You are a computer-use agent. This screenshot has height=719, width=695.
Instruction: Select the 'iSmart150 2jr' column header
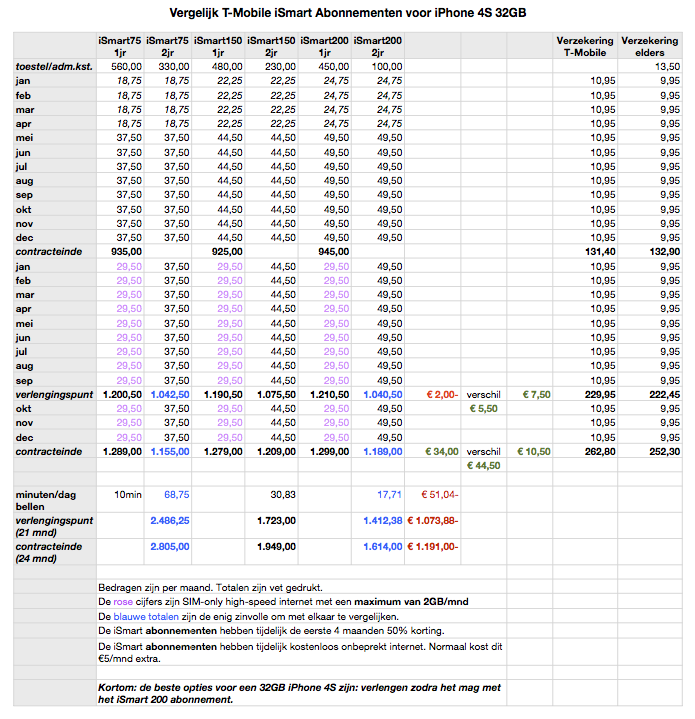(271, 46)
